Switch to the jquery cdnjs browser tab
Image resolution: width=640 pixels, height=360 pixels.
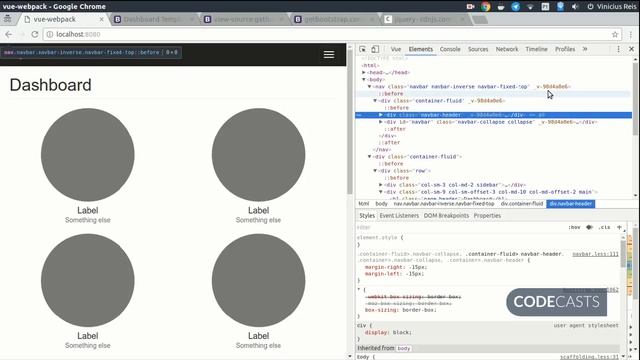pyautogui.click(x=424, y=19)
